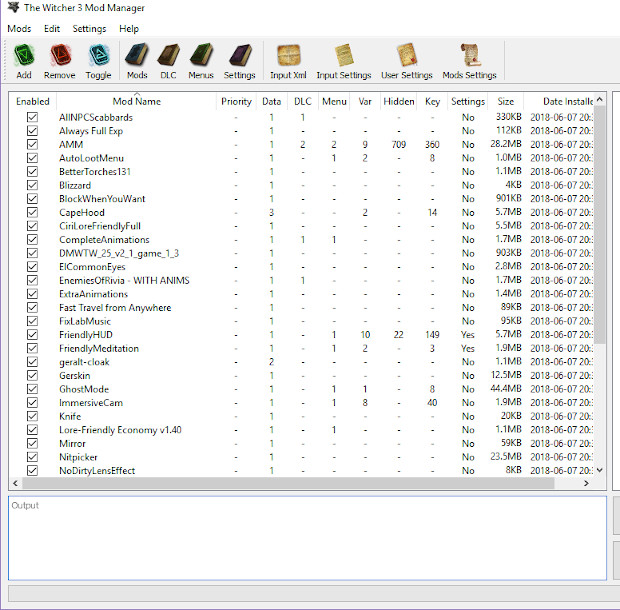
Task: Sort by Size column header
Action: tap(506, 101)
